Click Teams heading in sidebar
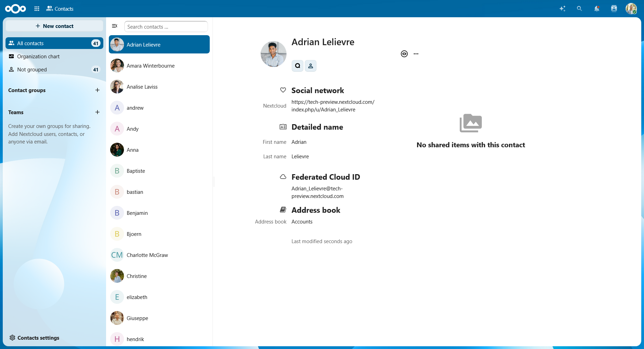The width and height of the screenshot is (644, 349). point(16,112)
